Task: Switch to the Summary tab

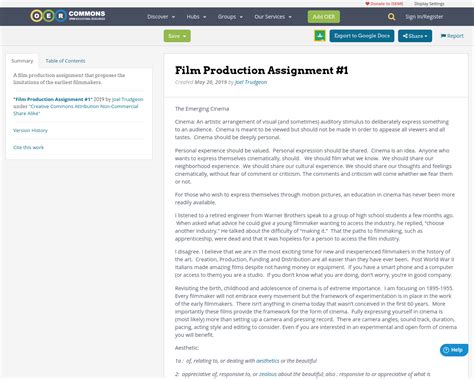Action: (x=22, y=61)
